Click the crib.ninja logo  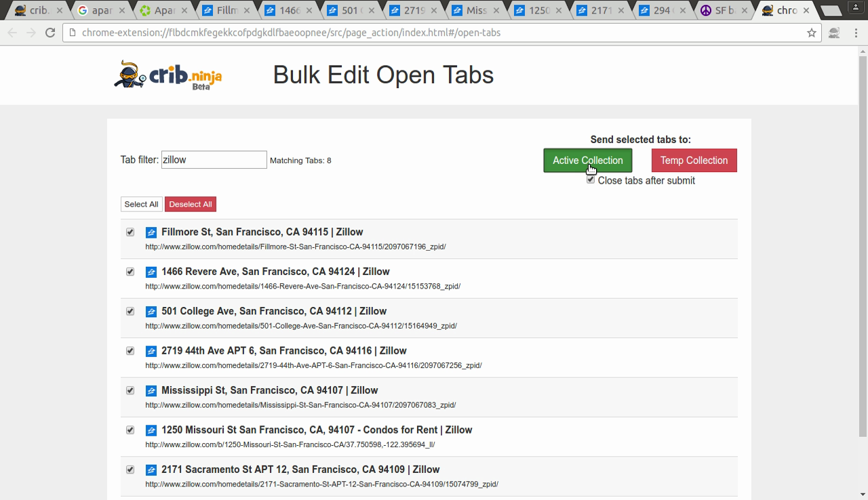point(168,75)
